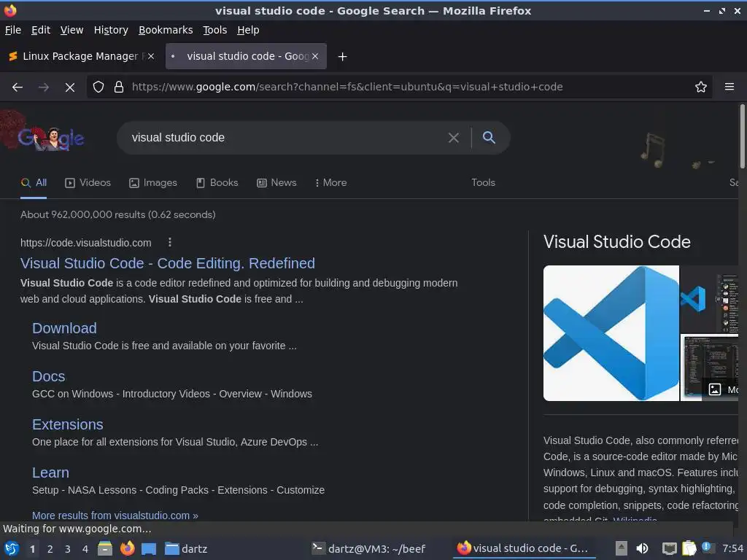Launch Firefox from taskbar quick launch
Screen dimensions: 747x560
tap(127, 548)
